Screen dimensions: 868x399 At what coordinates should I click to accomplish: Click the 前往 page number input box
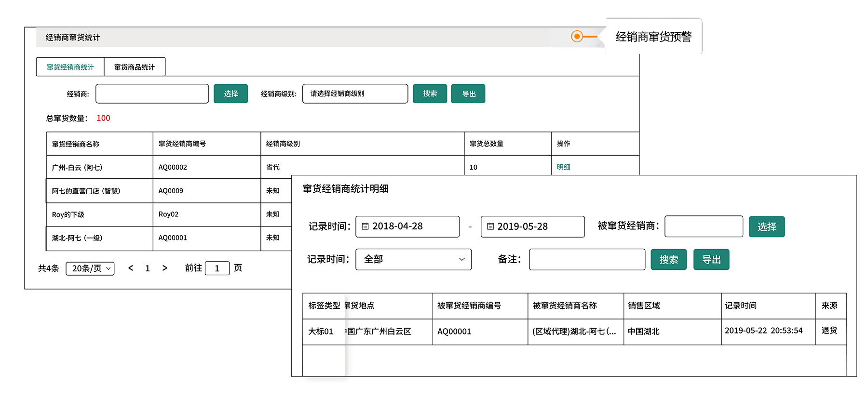pyautogui.click(x=217, y=268)
